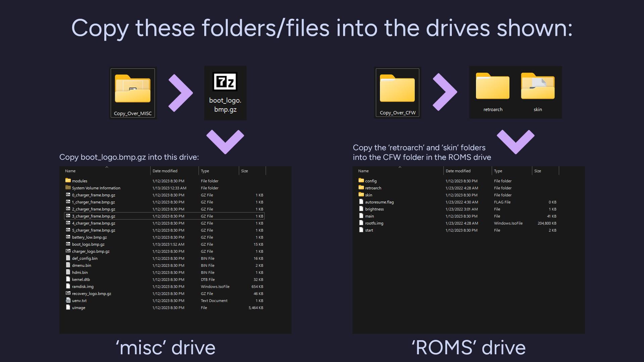The image size is (644, 362).
Task: Click 1/13/2023 1:52 AM date of boot_logo.bmp.gz
Action: click(x=168, y=244)
